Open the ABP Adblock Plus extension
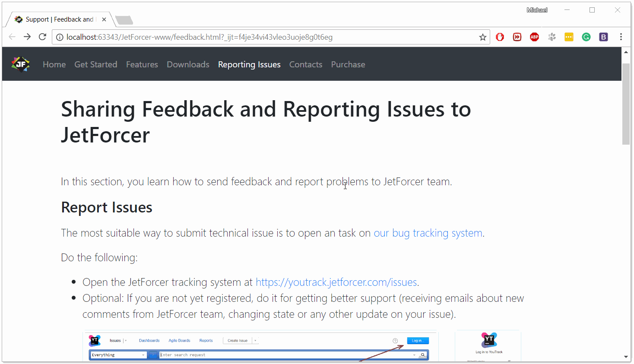 click(534, 37)
